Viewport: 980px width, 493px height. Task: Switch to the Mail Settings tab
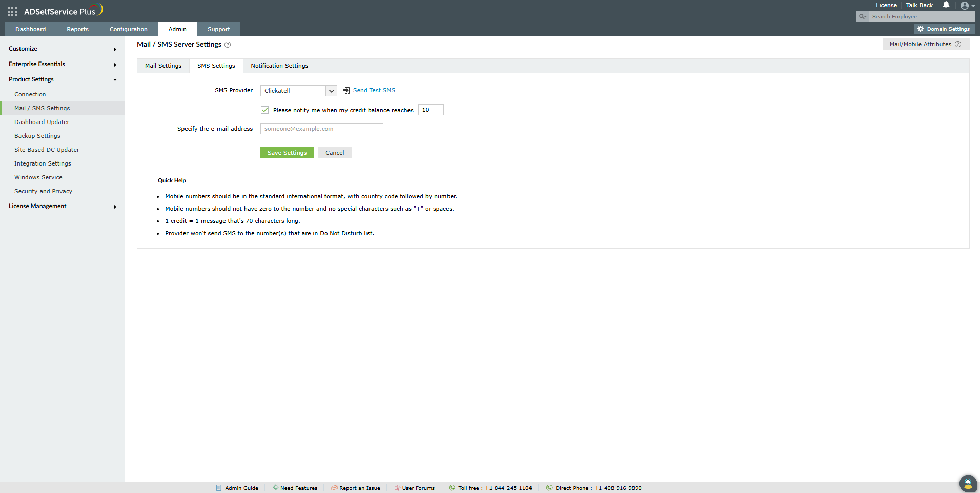(163, 66)
